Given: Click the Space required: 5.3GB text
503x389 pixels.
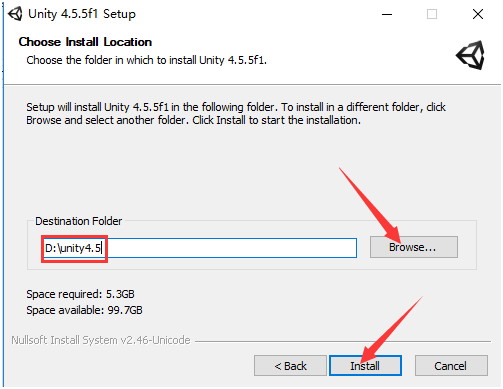Looking at the screenshot, I should click(80, 294).
